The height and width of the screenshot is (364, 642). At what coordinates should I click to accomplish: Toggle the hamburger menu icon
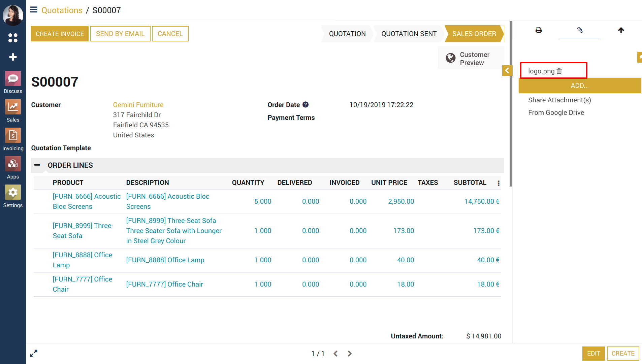pyautogui.click(x=34, y=10)
